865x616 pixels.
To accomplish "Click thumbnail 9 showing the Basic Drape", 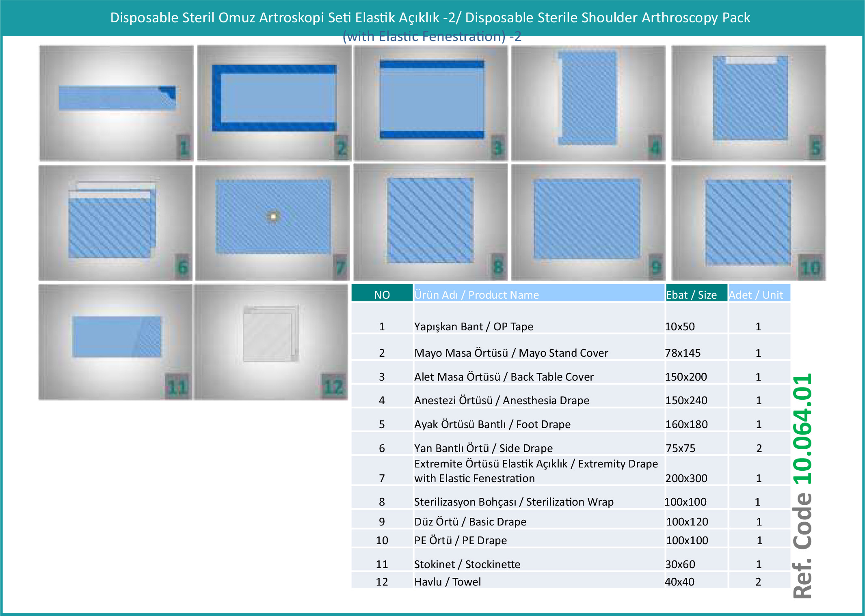I will point(588,223).
